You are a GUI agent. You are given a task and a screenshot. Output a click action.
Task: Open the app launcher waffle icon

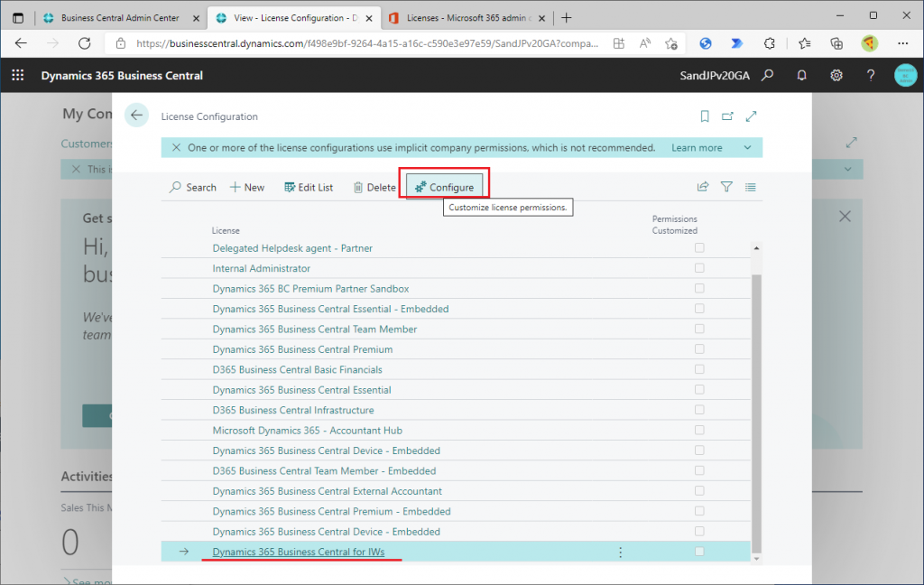(x=18, y=76)
